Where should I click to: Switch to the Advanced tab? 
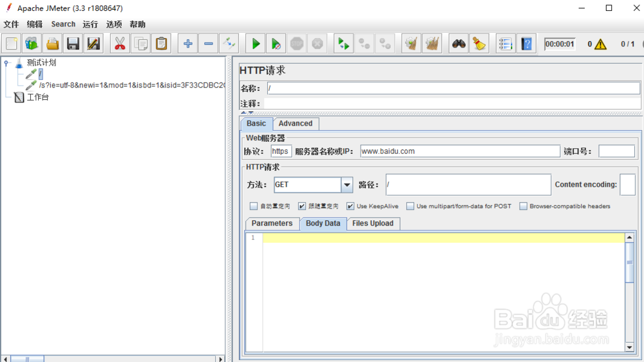[x=296, y=123]
